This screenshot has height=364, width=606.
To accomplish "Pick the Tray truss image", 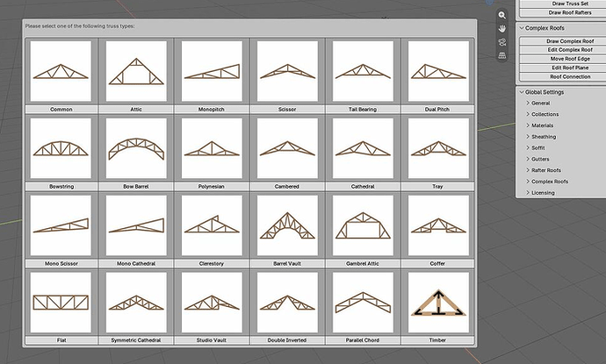I will point(438,148).
